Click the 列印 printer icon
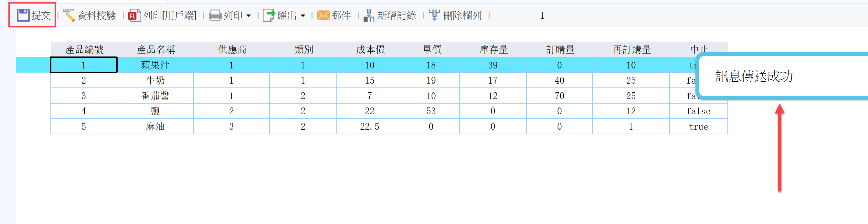Image resolution: width=868 pixels, height=224 pixels. click(x=215, y=15)
